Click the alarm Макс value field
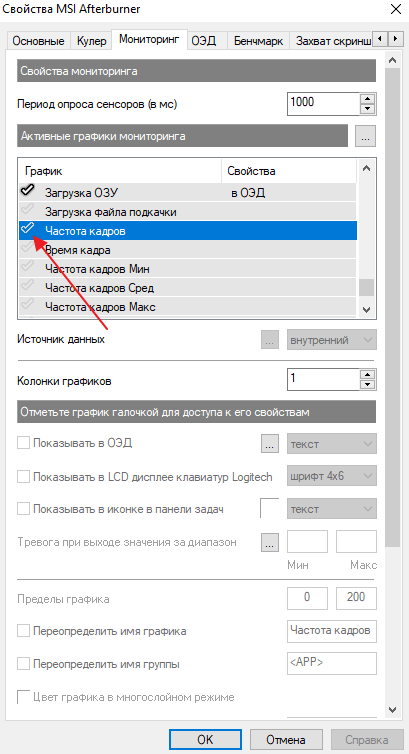This screenshot has width=409, height=754. pos(356,541)
